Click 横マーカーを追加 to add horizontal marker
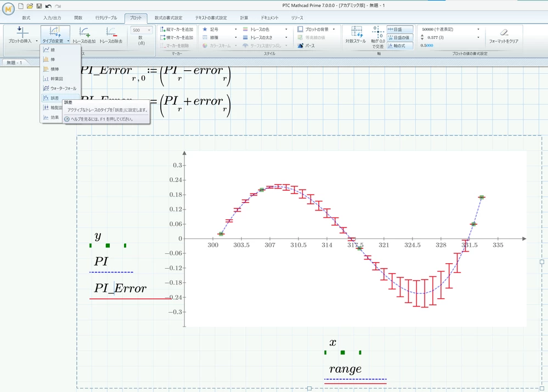Viewport: 548px width, 392px height. tap(177, 37)
